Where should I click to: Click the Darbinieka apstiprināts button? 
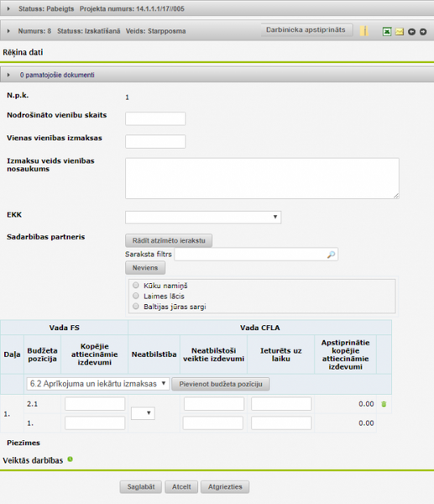point(306,30)
